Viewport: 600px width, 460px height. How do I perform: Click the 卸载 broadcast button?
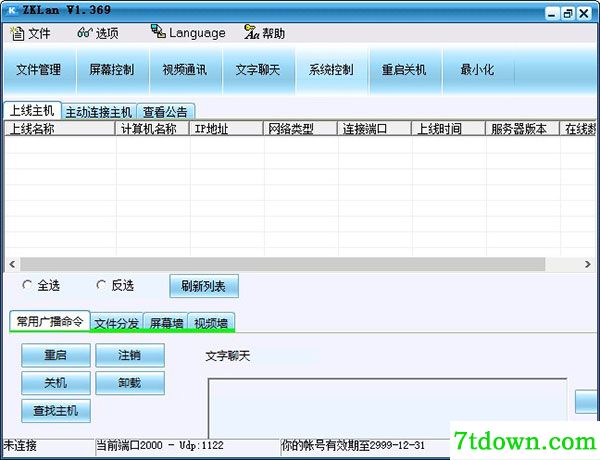(x=130, y=383)
